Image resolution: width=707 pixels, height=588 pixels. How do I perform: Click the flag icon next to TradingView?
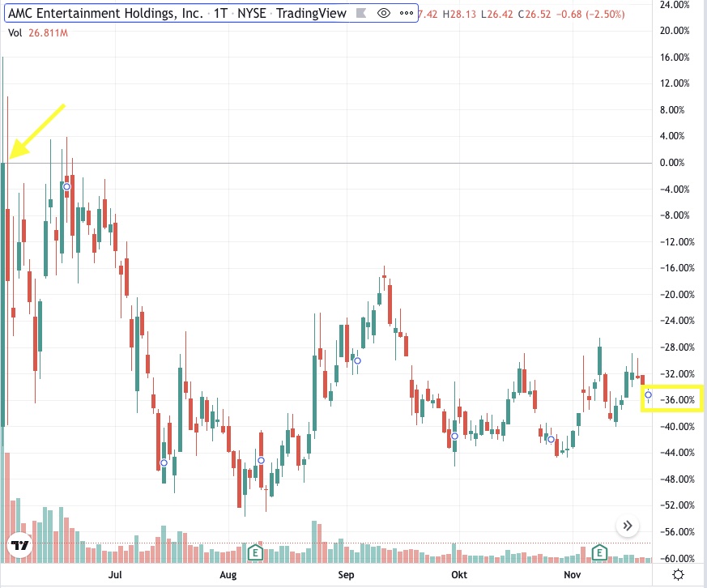[361, 13]
